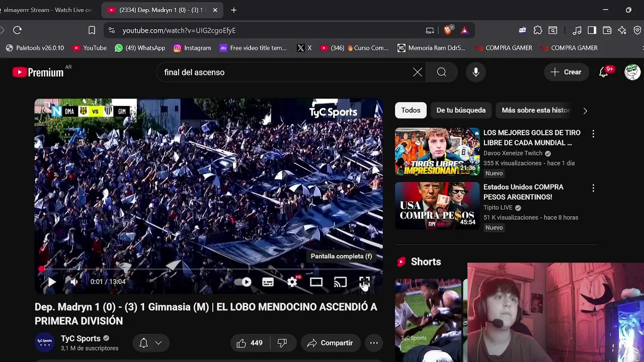Go to YouTube Premium home logo
Viewport: 644px width, 362px height.
38,72
